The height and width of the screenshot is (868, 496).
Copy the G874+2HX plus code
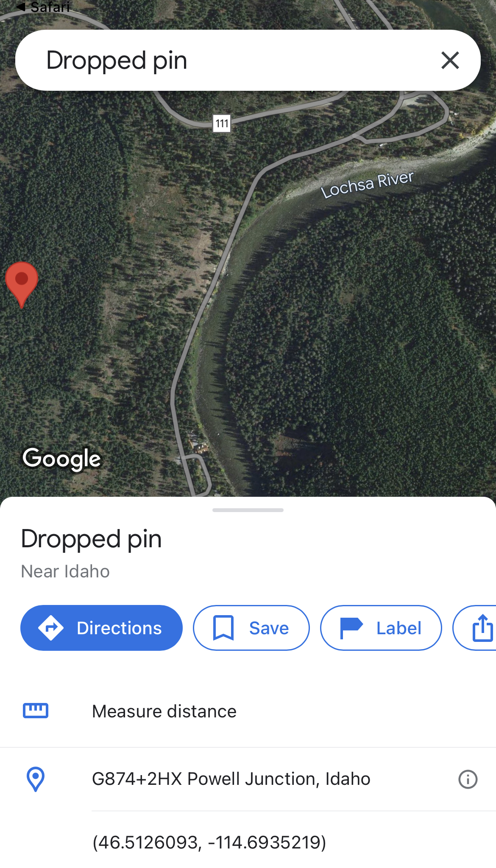pyautogui.click(x=231, y=779)
